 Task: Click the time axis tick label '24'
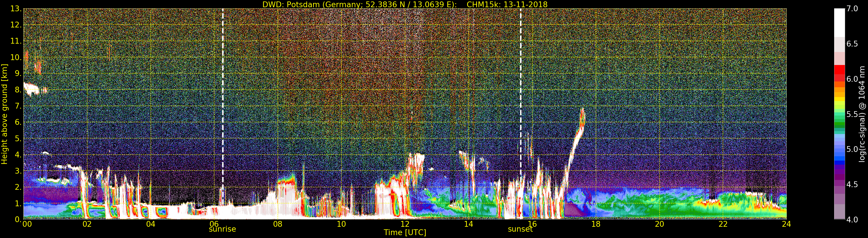coord(786,224)
